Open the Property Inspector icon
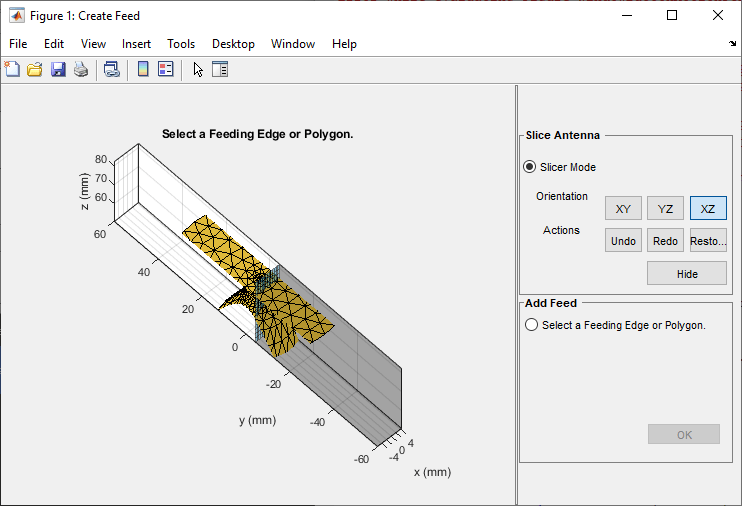Image resolution: width=742 pixels, height=506 pixels. (220, 70)
